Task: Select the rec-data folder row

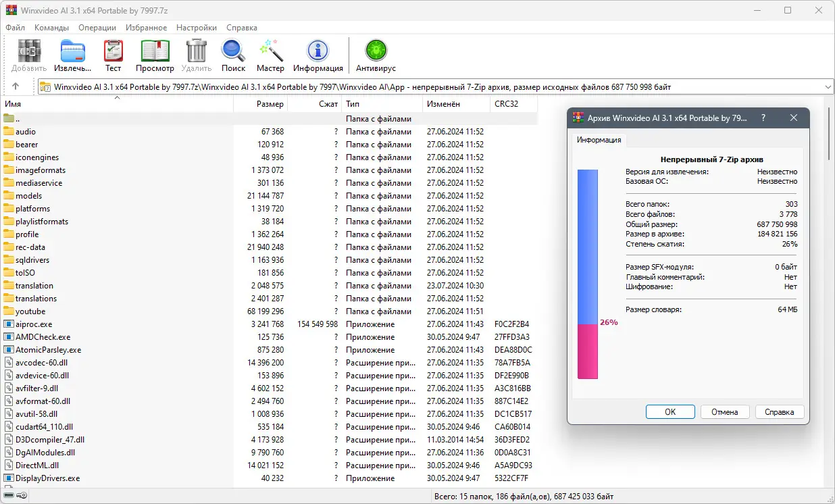Action: 269,247
